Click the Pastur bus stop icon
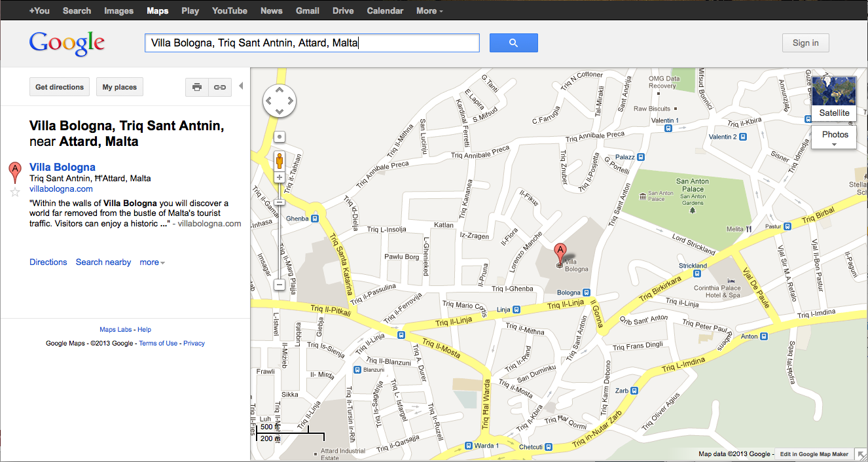 click(788, 226)
